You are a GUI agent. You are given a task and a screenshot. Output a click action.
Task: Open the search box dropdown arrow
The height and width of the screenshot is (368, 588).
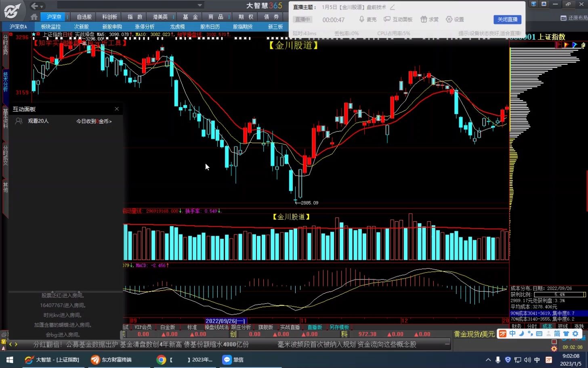click(199, 5)
